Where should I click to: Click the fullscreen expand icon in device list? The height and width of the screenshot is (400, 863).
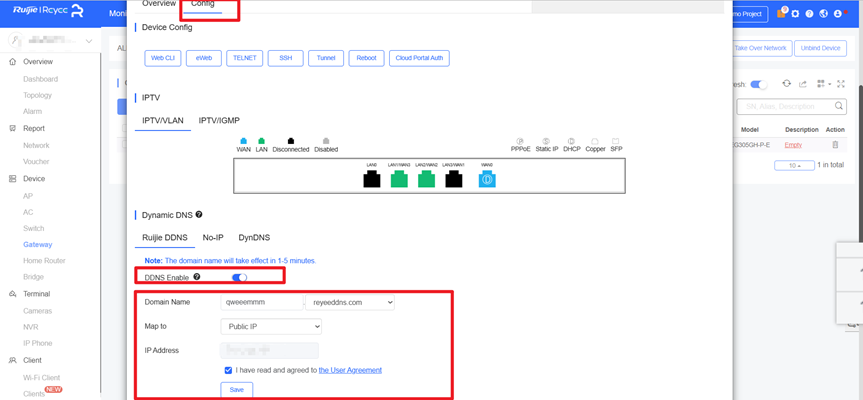[840, 84]
